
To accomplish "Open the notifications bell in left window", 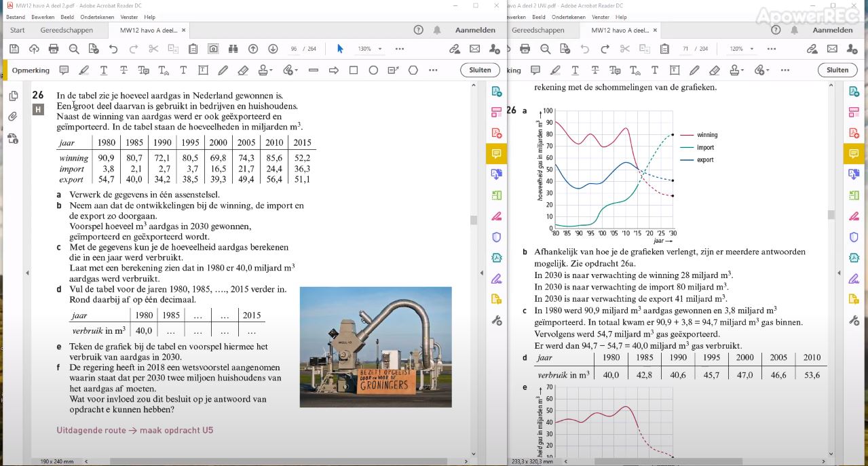I will click(x=437, y=30).
